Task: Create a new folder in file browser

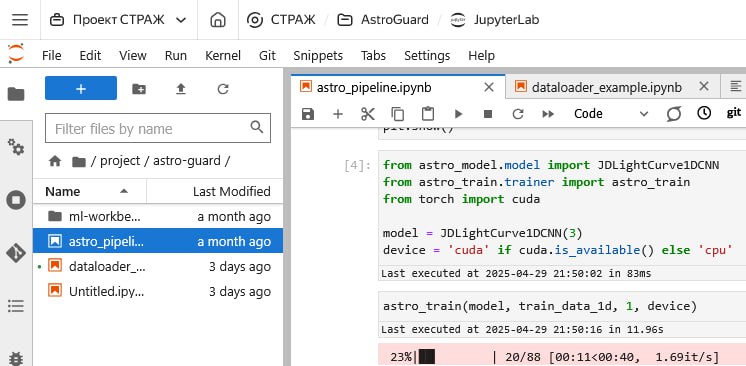Action: coord(139,89)
